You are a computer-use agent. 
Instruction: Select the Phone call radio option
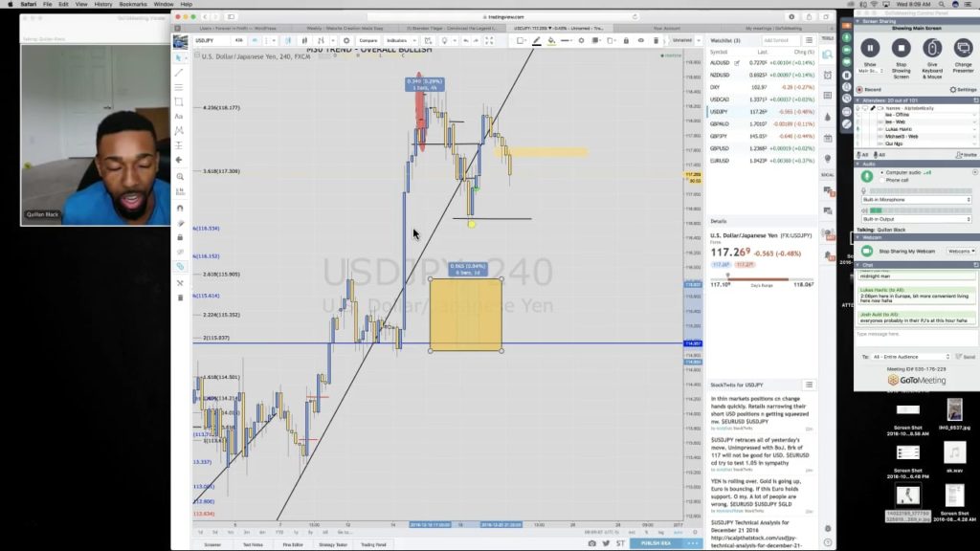tap(881, 180)
